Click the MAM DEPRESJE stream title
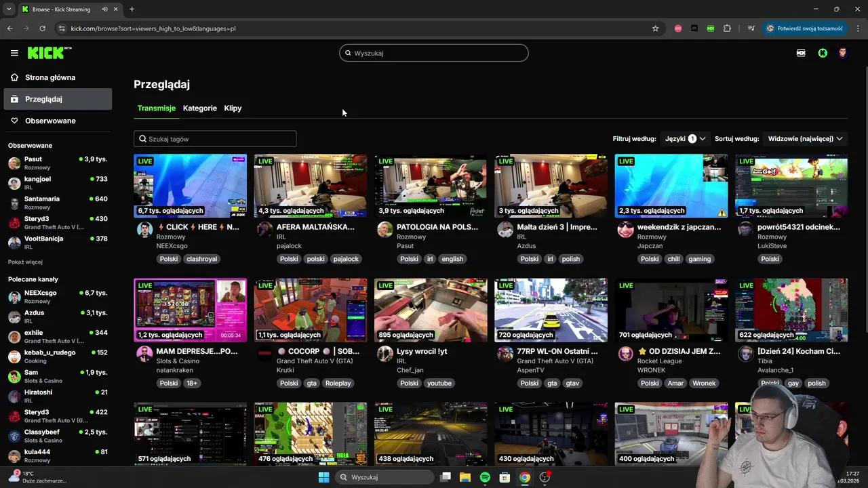 197,351
